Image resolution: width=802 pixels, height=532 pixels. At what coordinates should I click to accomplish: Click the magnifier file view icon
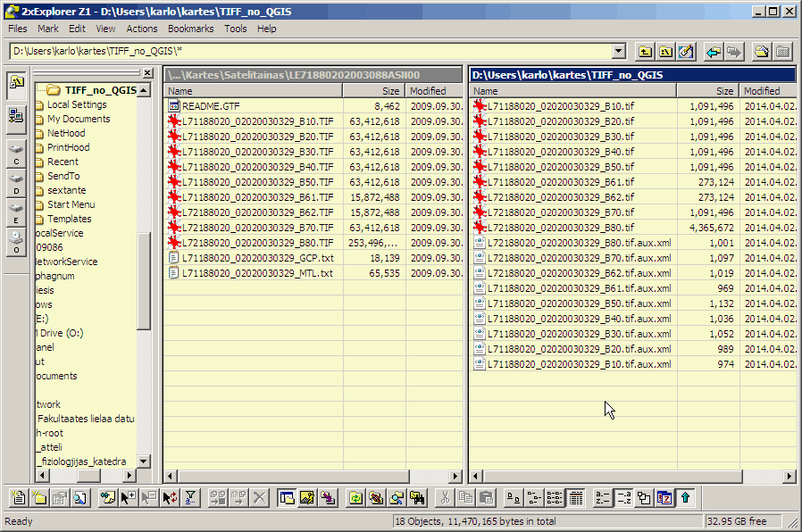(79, 498)
